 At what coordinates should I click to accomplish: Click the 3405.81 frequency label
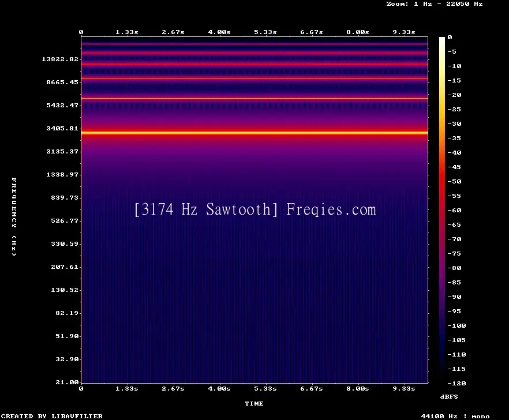(x=62, y=128)
